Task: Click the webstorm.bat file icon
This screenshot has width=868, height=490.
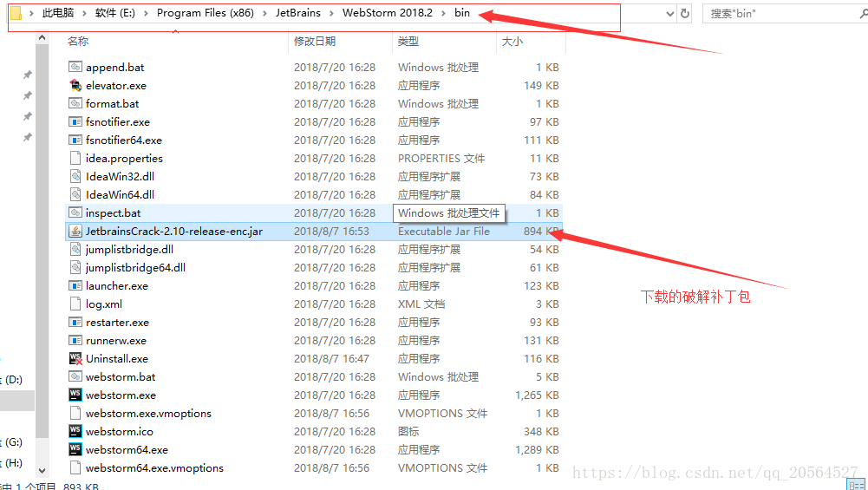Action: click(75, 376)
